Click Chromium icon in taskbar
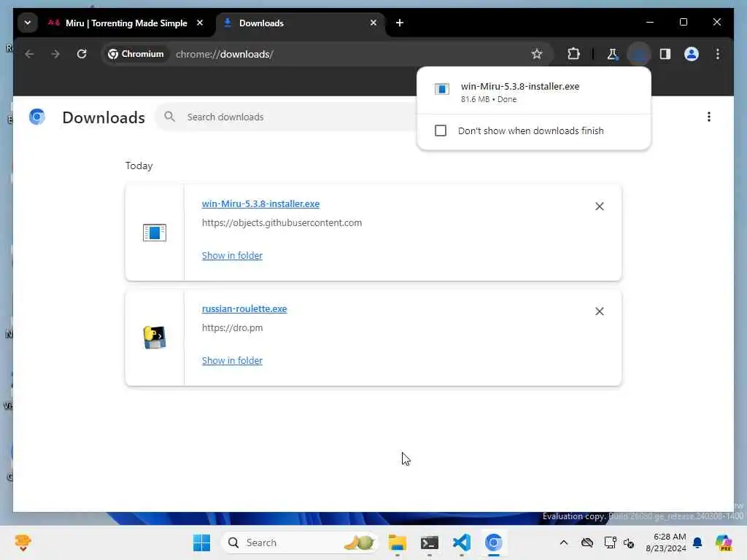The image size is (747, 560). pyautogui.click(x=494, y=542)
